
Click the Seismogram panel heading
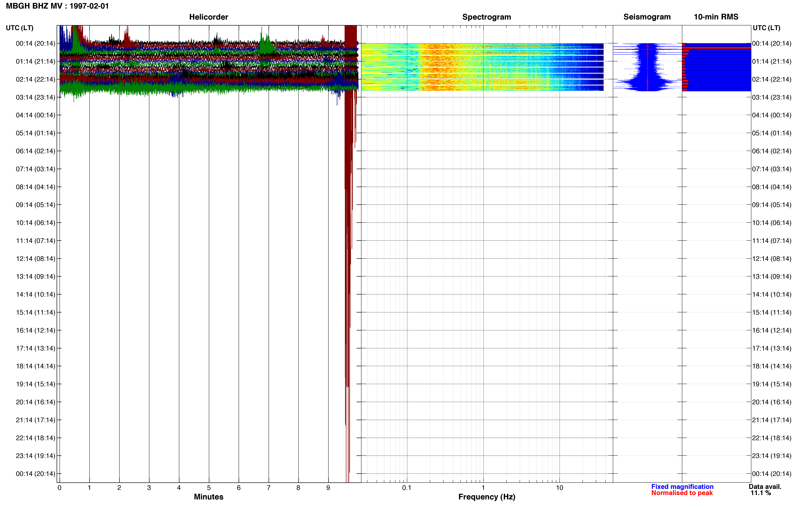click(x=647, y=17)
